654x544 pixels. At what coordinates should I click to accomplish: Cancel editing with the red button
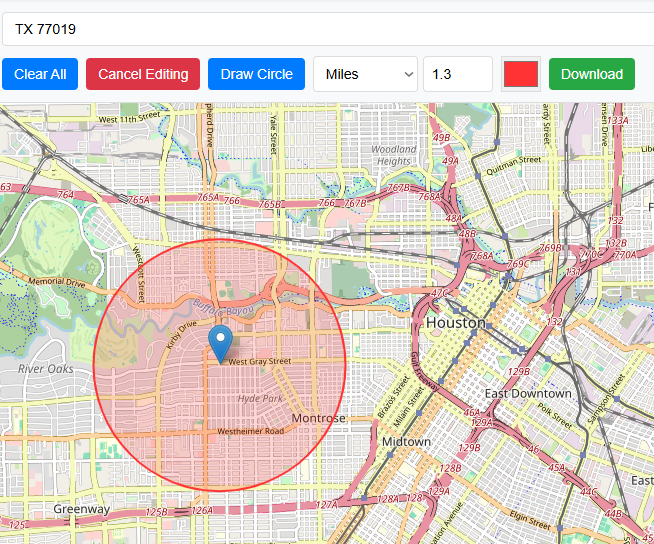coord(143,74)
